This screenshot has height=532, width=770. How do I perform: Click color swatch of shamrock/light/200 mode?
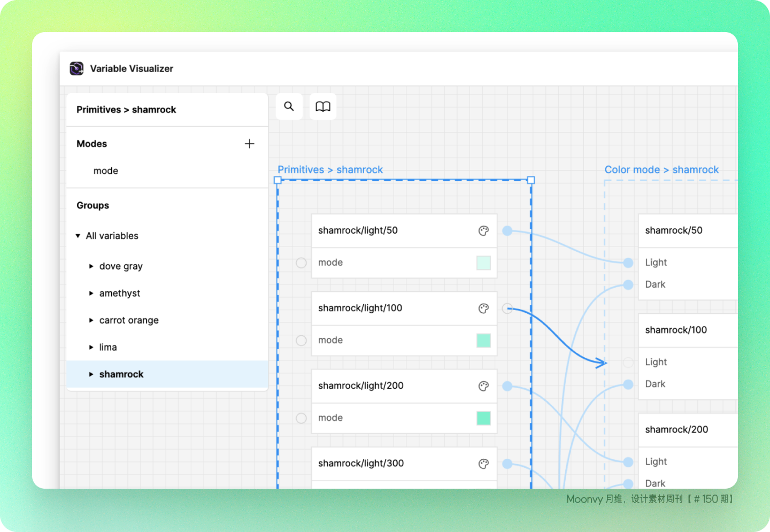(x=483, y=418)
